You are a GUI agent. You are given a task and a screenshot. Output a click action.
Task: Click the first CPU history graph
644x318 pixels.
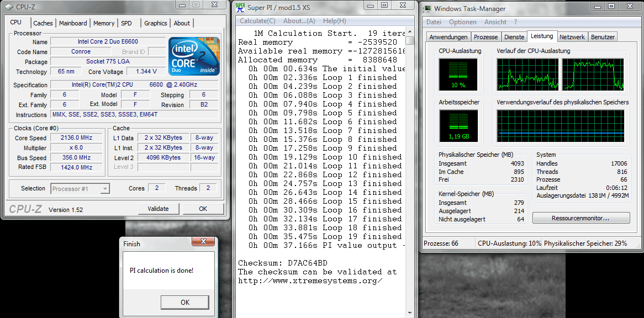click(x=527, y=75)
